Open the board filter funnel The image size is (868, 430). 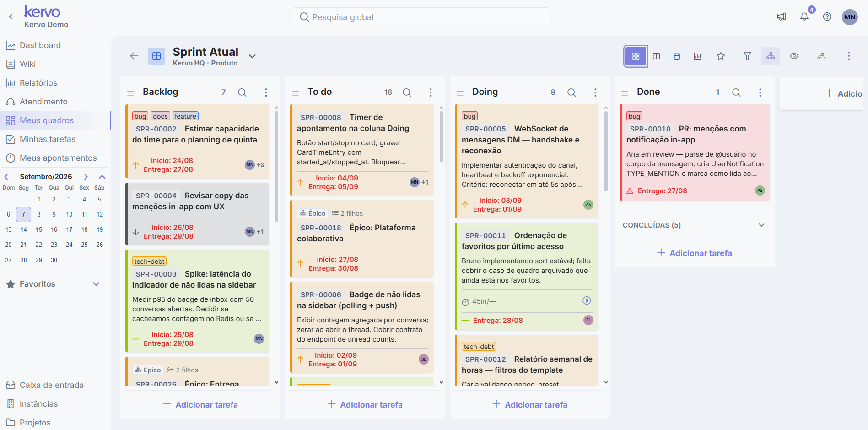(747, 56)
